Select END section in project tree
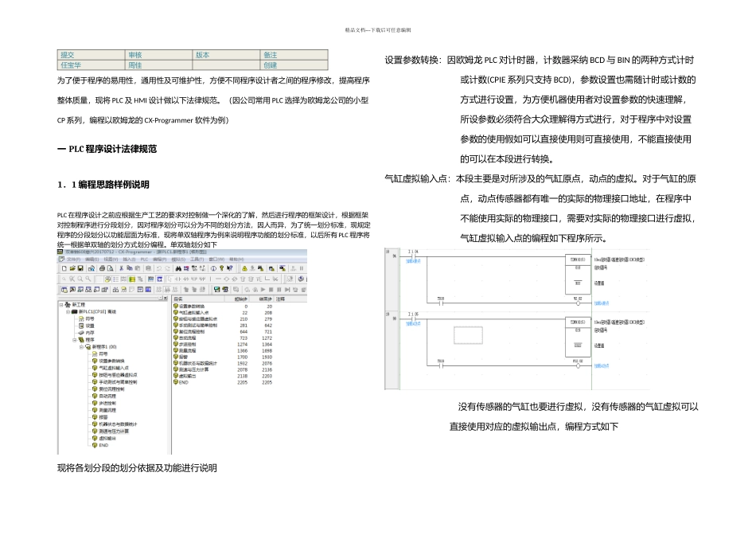756x535 pixels. point(103,445)
